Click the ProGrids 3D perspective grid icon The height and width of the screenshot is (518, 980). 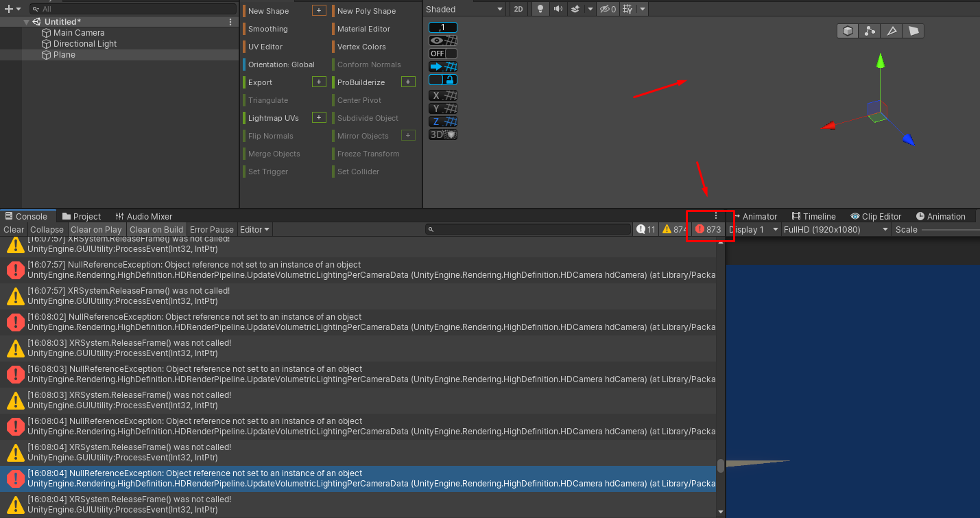443,134
